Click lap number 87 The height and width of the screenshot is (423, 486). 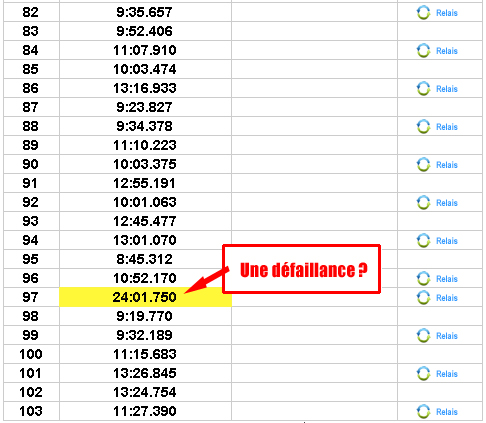[30, 107]
